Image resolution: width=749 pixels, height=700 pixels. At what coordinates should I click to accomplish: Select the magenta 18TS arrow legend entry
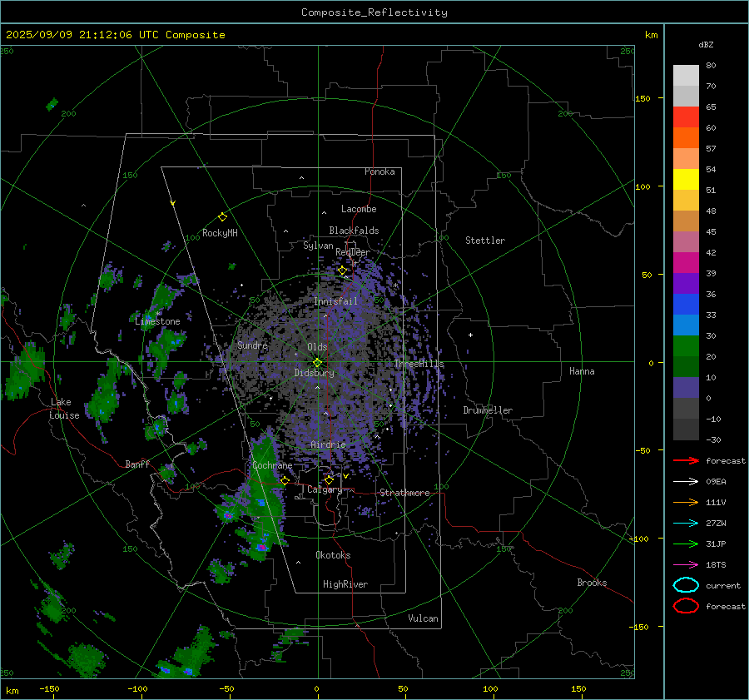686,565
